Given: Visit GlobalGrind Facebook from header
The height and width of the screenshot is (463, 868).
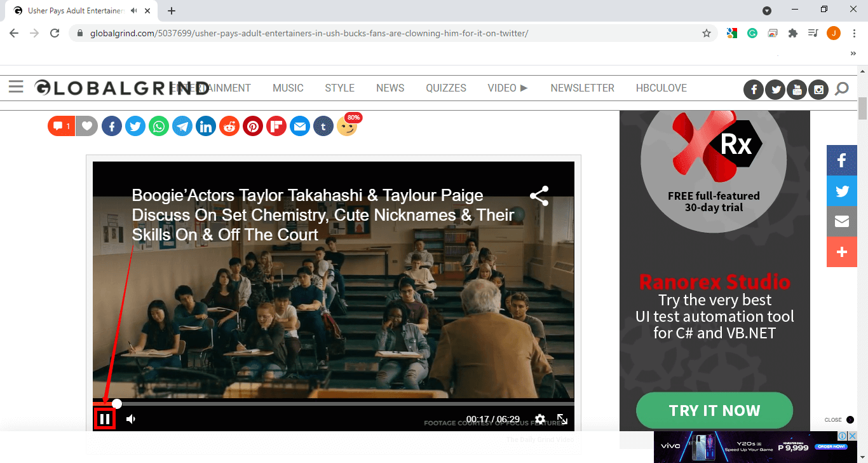Looking at the screenshot, I should (x=754, y=90).
